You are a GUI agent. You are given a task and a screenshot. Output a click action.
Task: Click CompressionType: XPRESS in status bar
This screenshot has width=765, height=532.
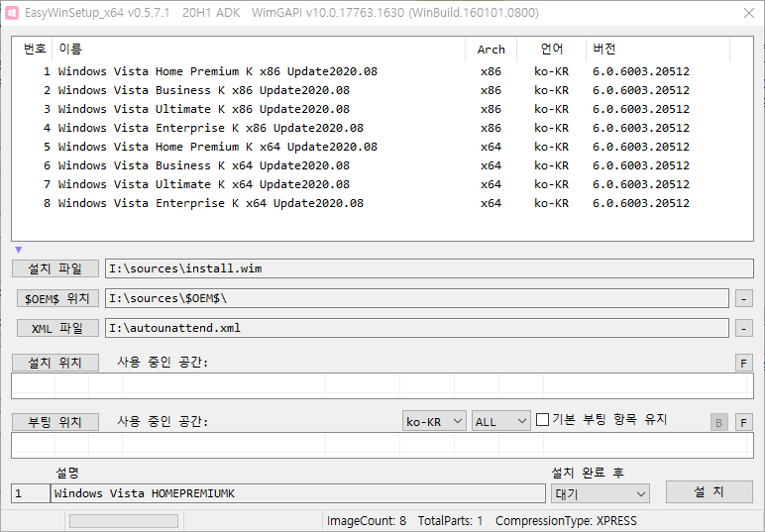coord(566,521)
